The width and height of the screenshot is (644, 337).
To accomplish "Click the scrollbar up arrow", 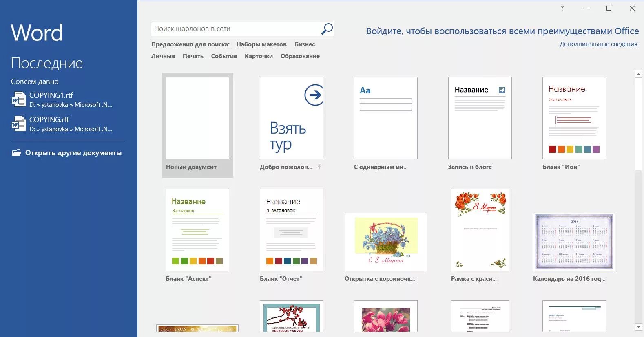I will point(639,74).
